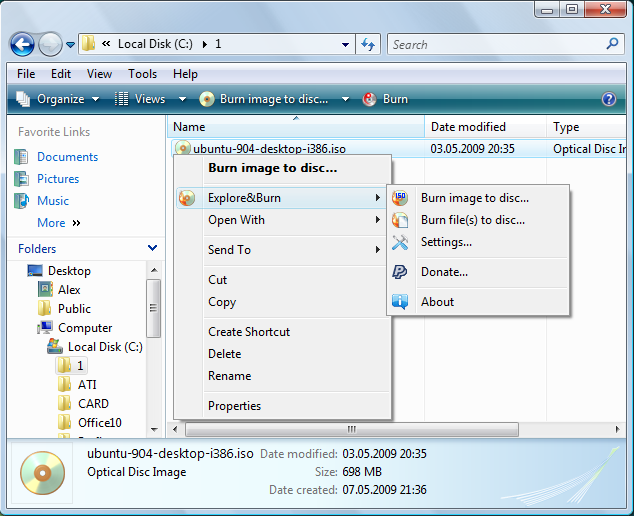Choose Cut from context menu
Screen dimensions: 634x516
[218, 279]
